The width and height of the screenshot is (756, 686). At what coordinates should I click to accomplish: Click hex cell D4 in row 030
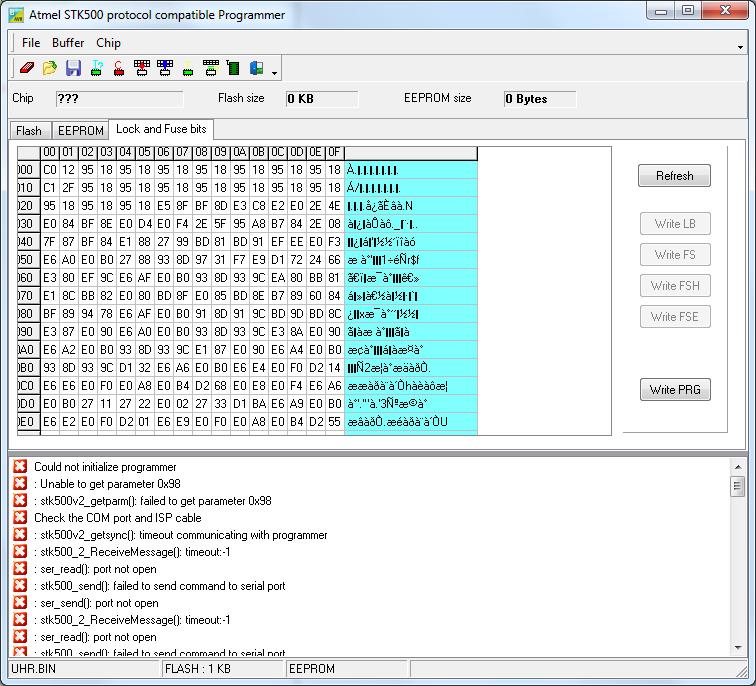[x=145, y=224]
